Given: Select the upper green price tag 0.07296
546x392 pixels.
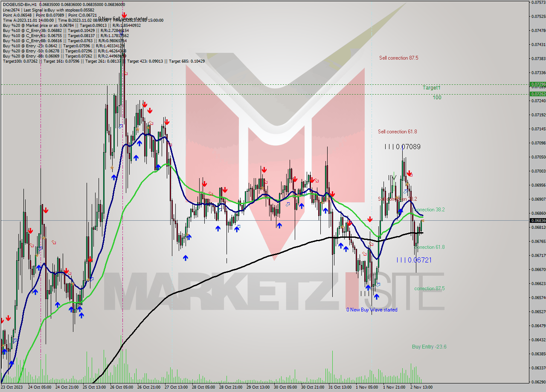Looking at the screenshot, I should (x=537, y=84).
